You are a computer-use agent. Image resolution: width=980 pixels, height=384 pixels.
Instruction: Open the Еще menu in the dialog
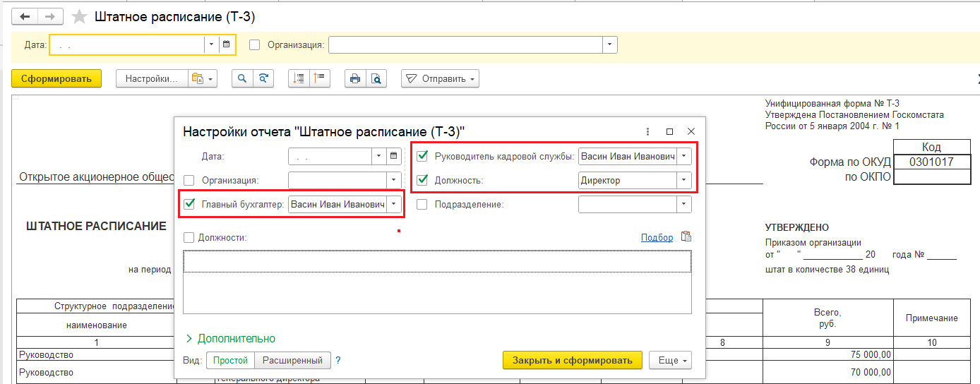(670, 360)
